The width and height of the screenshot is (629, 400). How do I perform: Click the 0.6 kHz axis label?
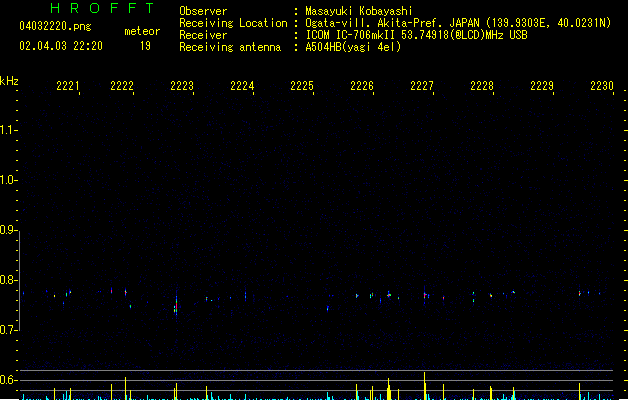[x=8, y=380]
